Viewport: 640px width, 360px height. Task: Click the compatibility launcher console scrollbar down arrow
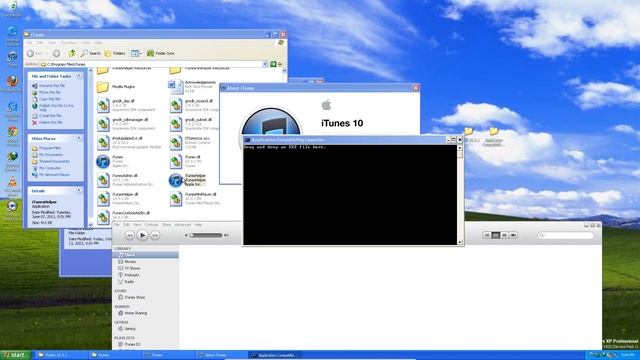pyautogui.click(x=460, y=242)
